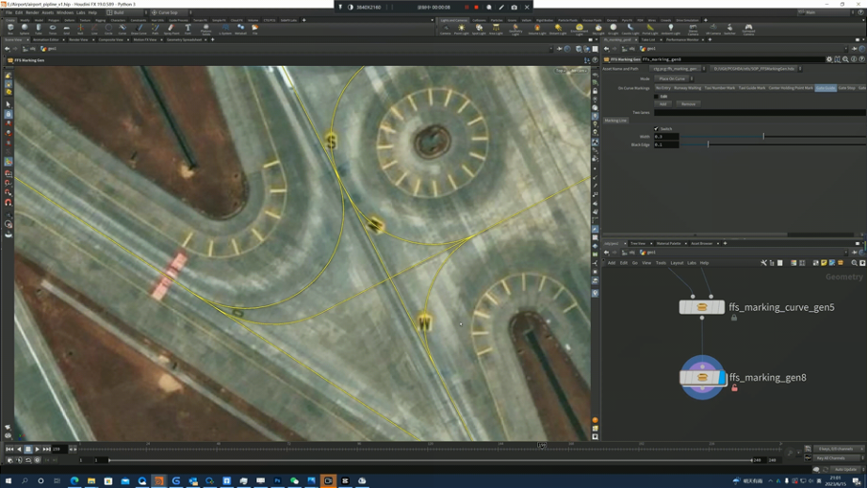Click the Box shelf tool

(x=11, y=29)
